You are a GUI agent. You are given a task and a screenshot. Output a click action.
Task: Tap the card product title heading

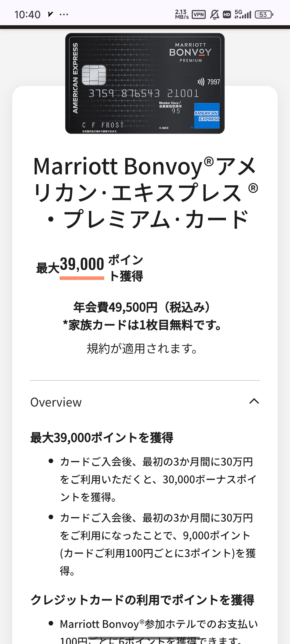click(145, 193)
